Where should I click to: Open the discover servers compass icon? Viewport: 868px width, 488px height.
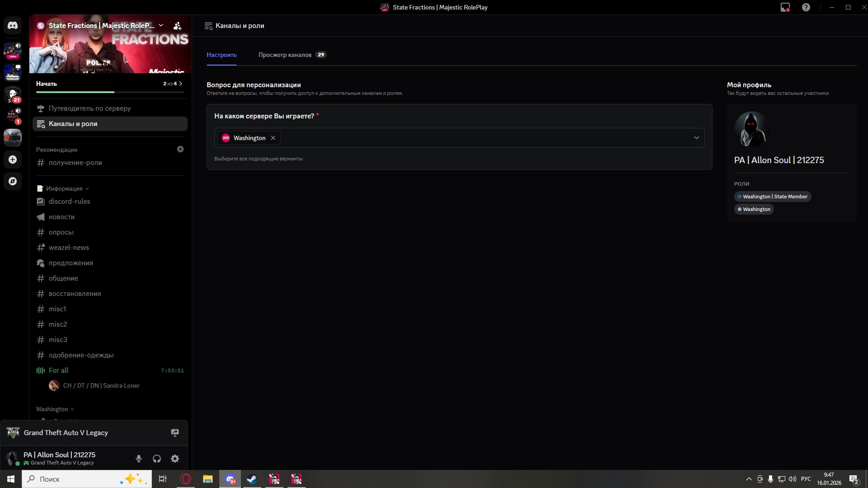13,181
